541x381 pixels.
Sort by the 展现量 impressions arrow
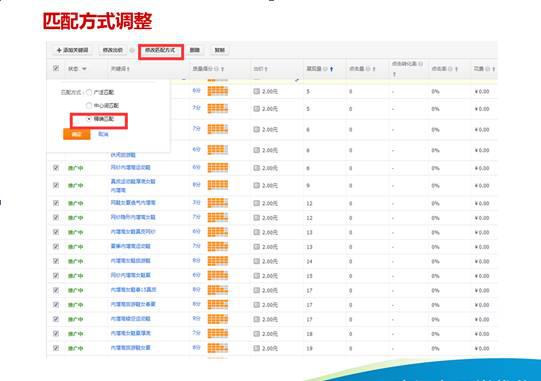[x=331, y=69]
